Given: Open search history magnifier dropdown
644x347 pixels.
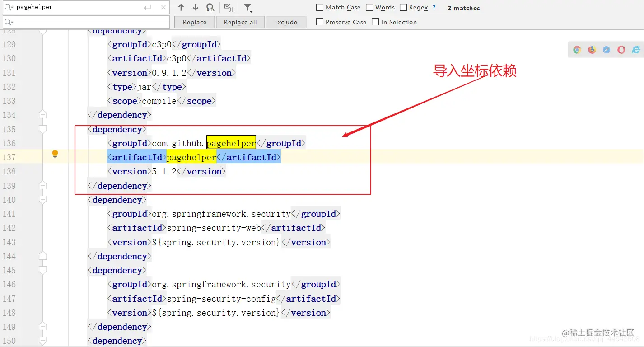Looking at the screenshot, I should tap(9, 7).
